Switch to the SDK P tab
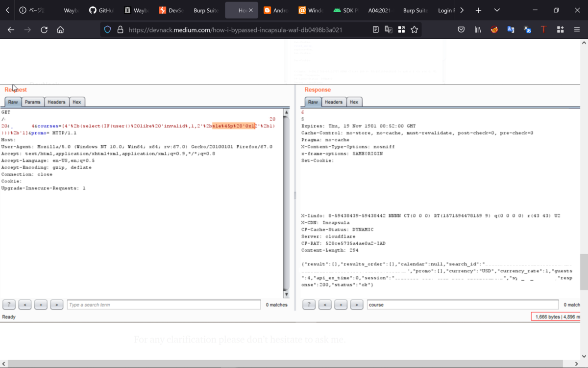Image resolution: width=588 pixels, height=368 pixels. (346, 10)
